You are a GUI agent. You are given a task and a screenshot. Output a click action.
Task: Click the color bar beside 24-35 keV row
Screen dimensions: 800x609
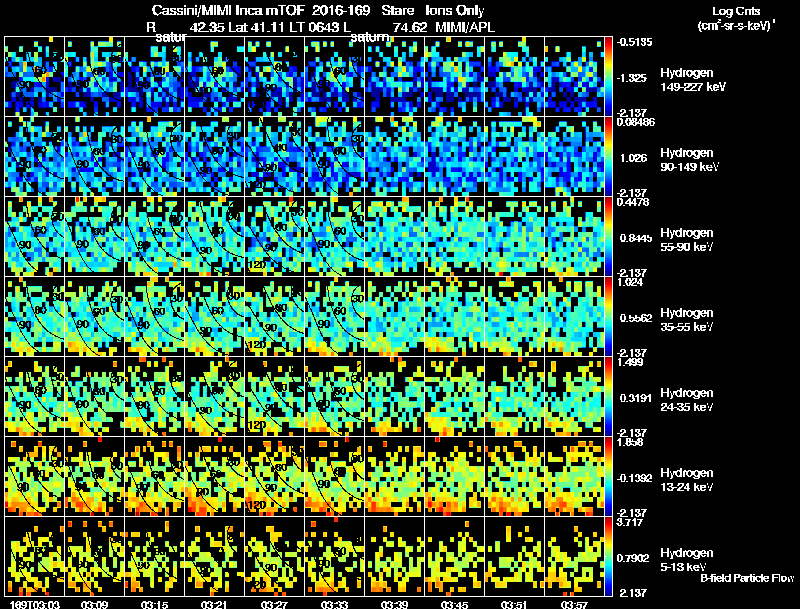tap(608, 396)
